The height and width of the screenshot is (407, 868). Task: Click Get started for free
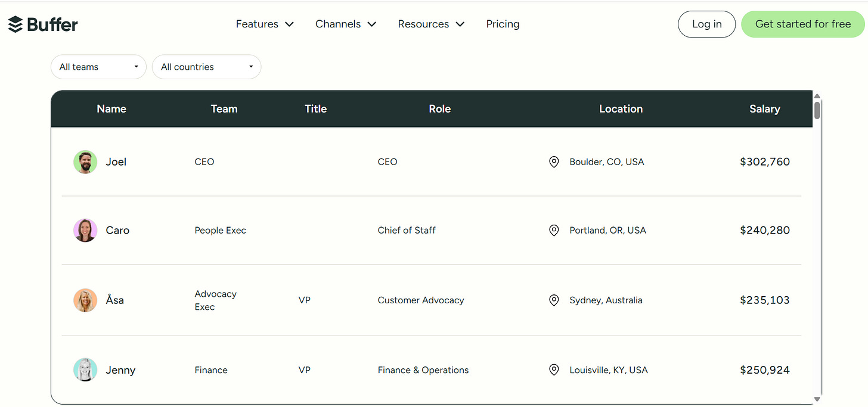(803, 24)
